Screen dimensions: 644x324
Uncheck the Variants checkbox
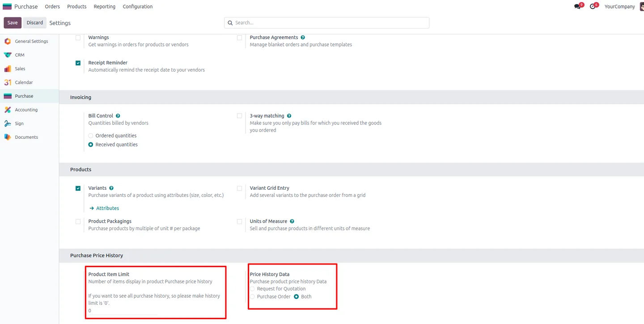(x=78, y=188)
